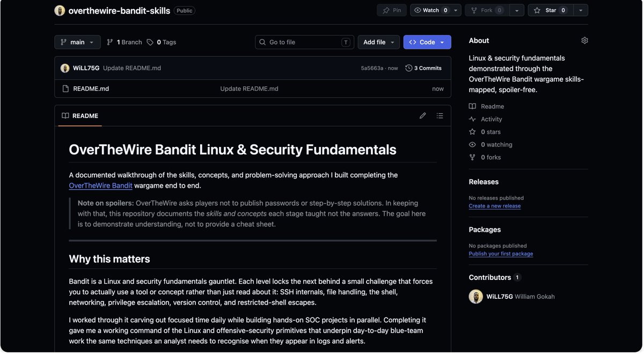The height and width of the screenshot is (354, 644).
Task: View the 0 Tags link
Action: (x=162, y=42)
